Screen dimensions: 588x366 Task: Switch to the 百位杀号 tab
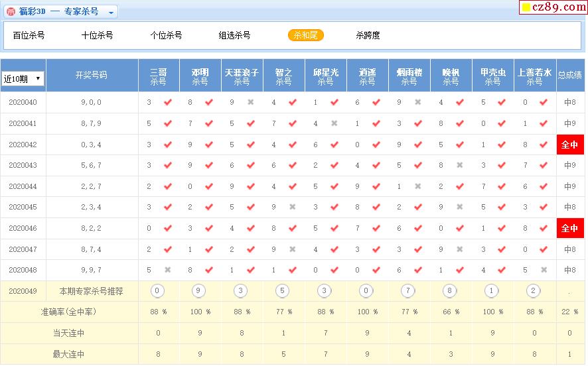[29, 35]
